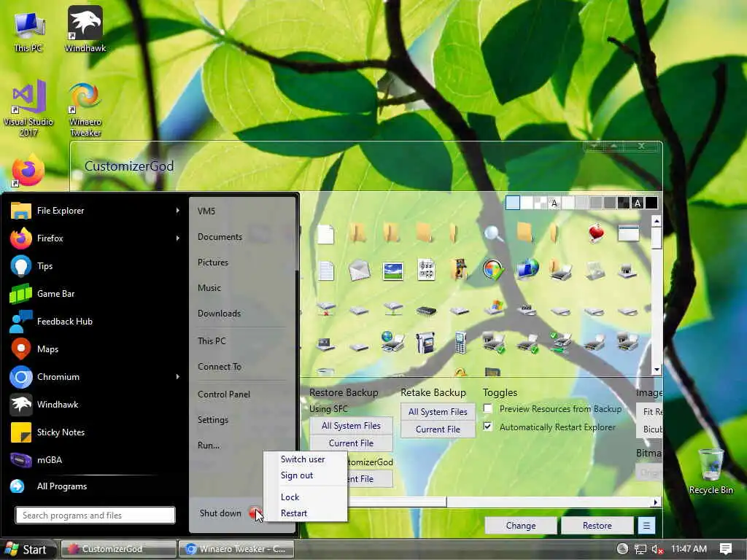This screenshot has height=560, width=747.
Task: Select the mobile phone icon
Action: [460, 342]
